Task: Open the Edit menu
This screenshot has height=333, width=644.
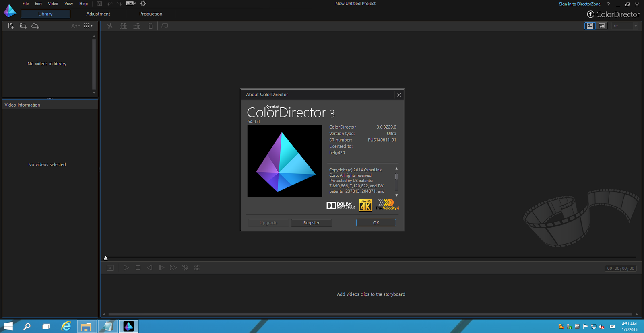Action: (x=38, y=4)
